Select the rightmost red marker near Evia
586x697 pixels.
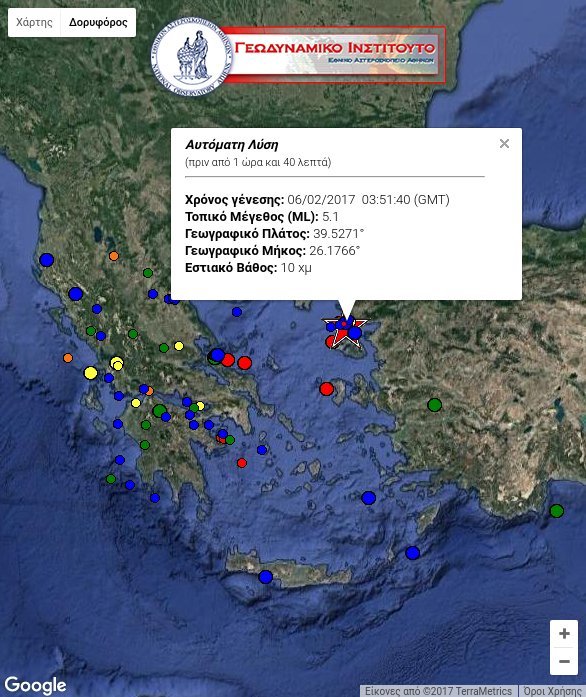tap(245, 363)
